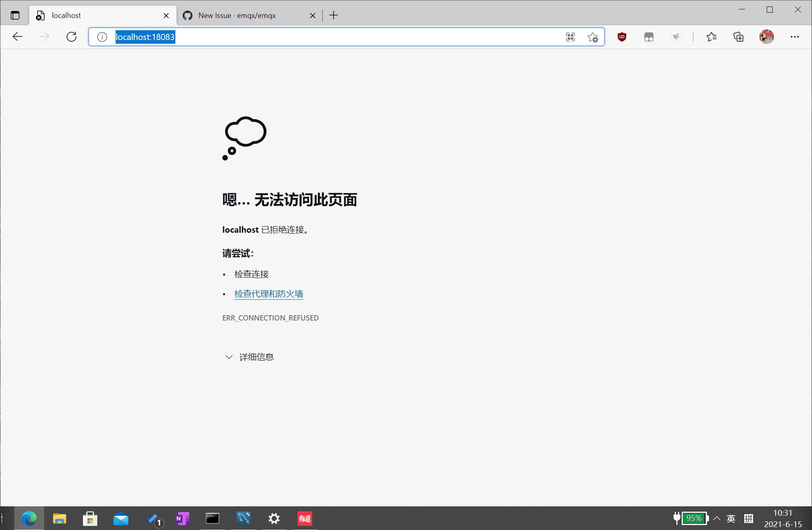Open a new tab with plus button
This screenshot has width=812, height=530.
click(x=333, y=16)
